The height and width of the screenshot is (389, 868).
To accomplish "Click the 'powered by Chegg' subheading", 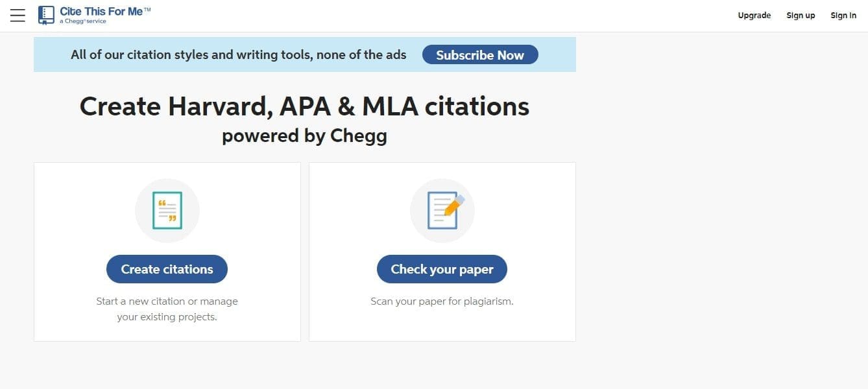I will coord(304,136).
